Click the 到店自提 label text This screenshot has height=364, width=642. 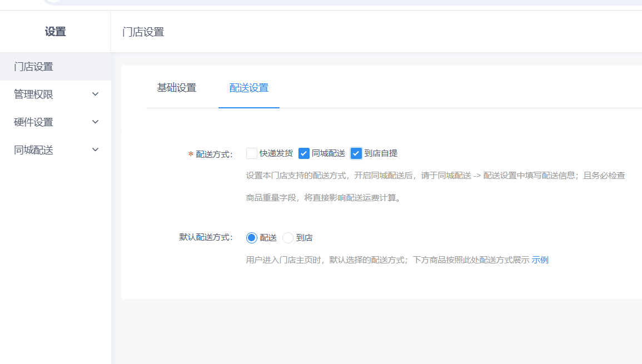point(381,153)
